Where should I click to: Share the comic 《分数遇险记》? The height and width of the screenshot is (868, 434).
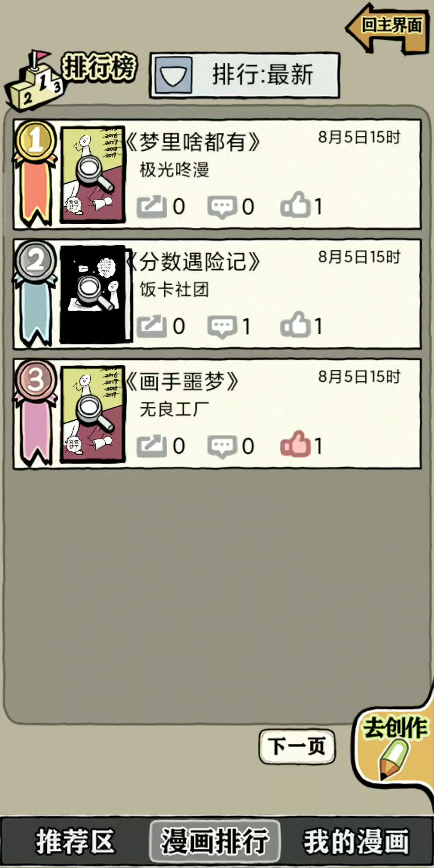(151, 326)
